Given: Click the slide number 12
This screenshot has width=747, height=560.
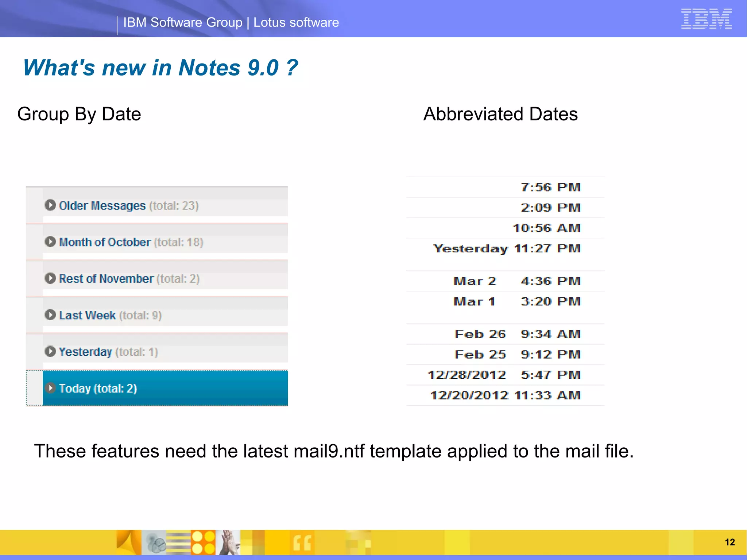Looking at the screenshot, I should click(730, 542).
